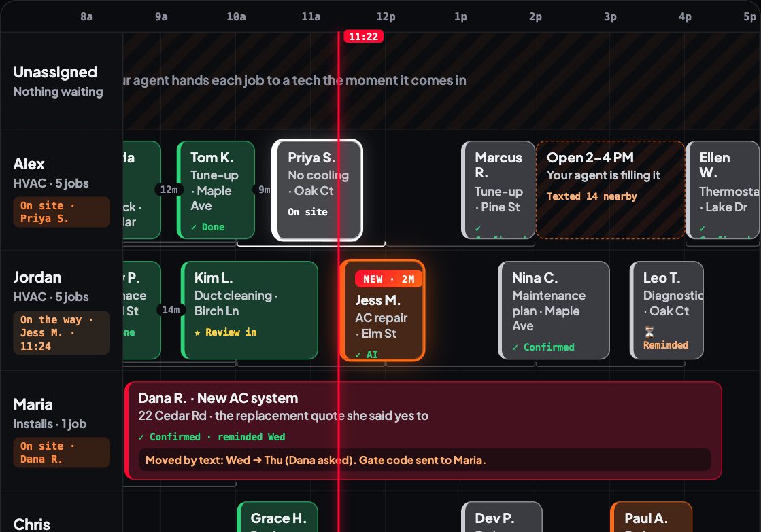Click Jordan's On the way status badge

(62, 333)
